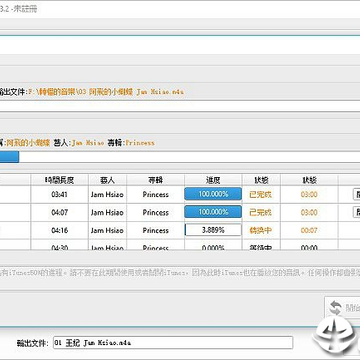360x360 pixels.
Task: Click 轉換中 status in the 04:16 row
Action: pos(261,230)
